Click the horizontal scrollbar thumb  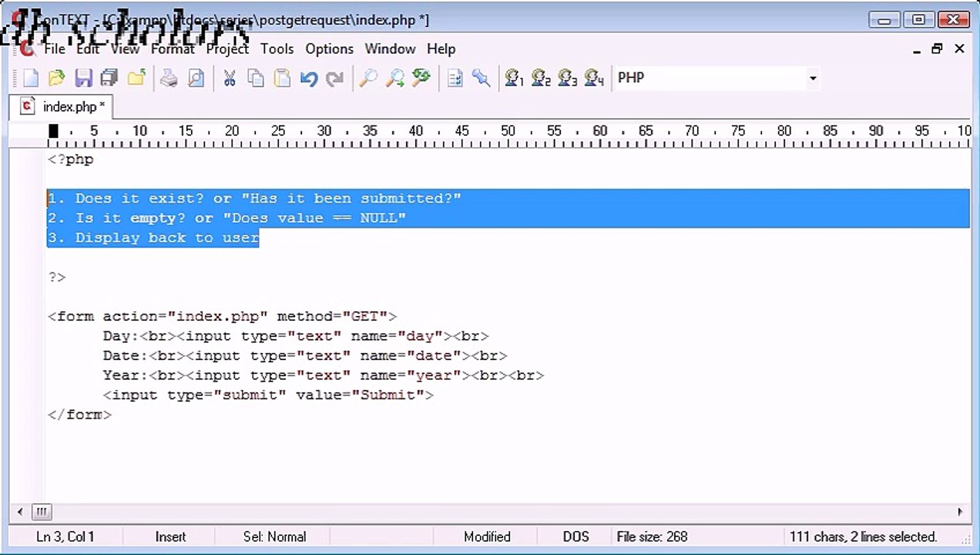[42, 511]
